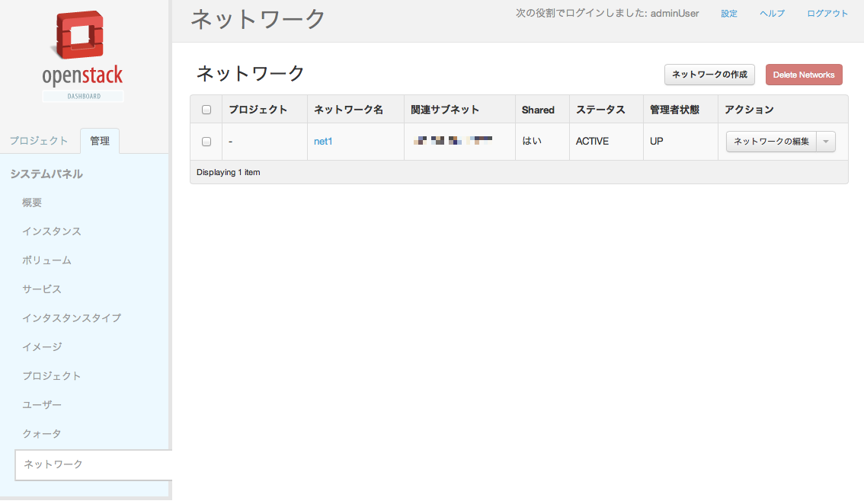The width and height of the screenshot is (864, 504).
Task: Switch to the 管理 tab
Action: coord(100,141)
